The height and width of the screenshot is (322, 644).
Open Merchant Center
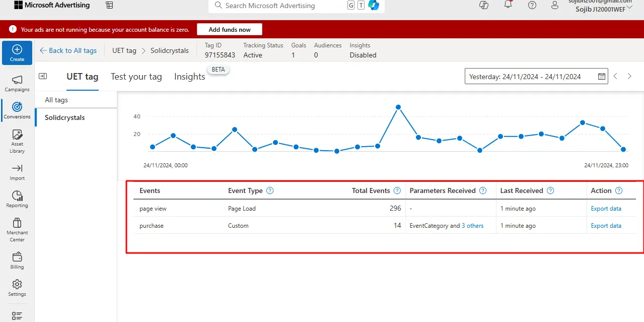point(17,229)
